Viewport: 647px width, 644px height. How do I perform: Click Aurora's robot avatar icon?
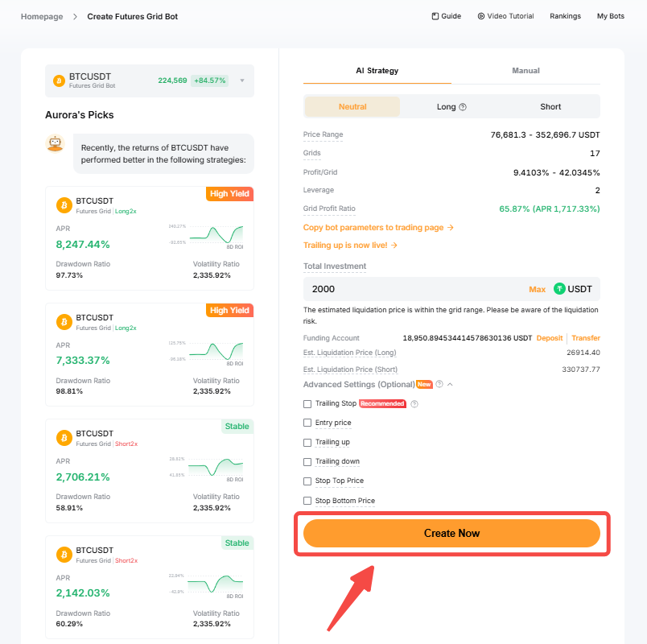click(55, 143)
